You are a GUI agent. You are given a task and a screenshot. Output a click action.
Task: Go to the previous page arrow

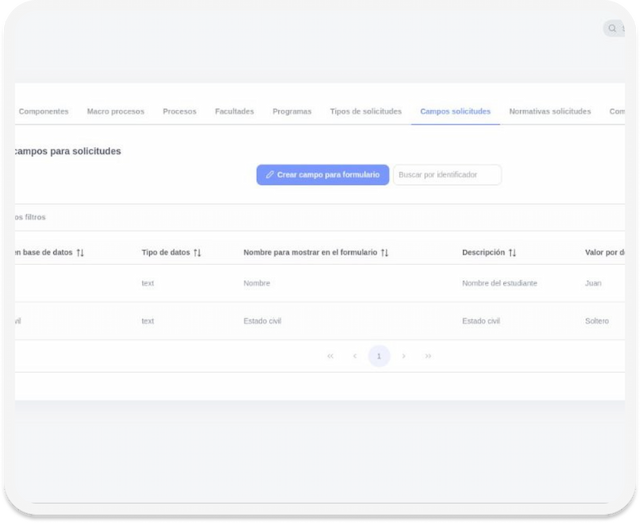tap(354, 356)
